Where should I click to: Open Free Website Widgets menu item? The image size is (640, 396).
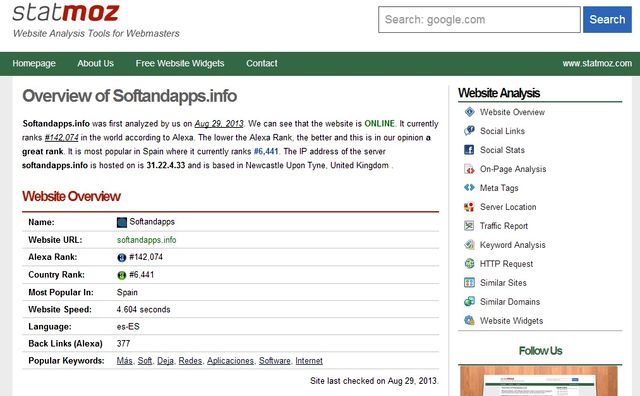tap(180, 64)
